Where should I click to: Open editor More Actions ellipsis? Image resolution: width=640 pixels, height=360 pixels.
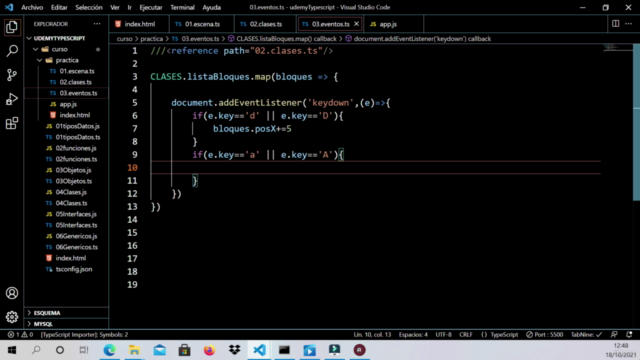[629, 24]
